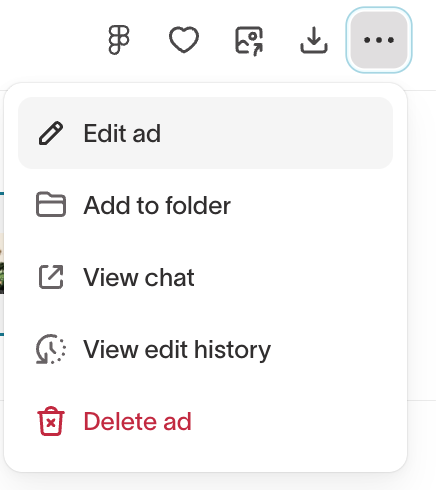Favorite the ad with heart icon
The image size is (436, 490).
[184, 40]
